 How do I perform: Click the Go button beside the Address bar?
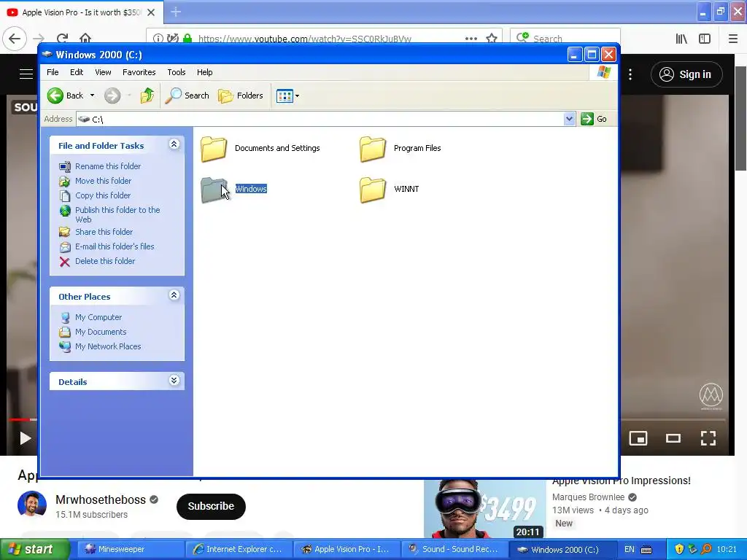(594, 119)
